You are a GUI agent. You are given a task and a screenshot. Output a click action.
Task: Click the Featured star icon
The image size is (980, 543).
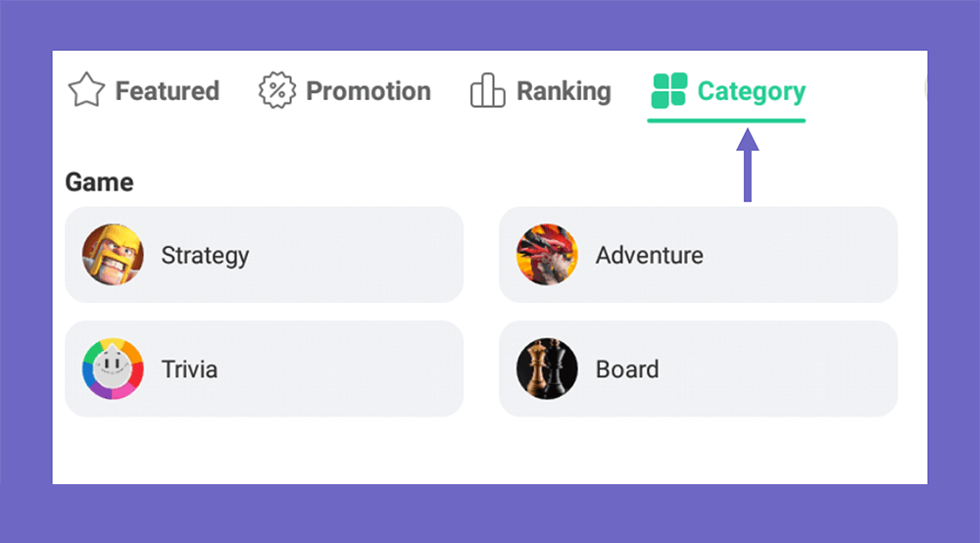pos(86,90)
